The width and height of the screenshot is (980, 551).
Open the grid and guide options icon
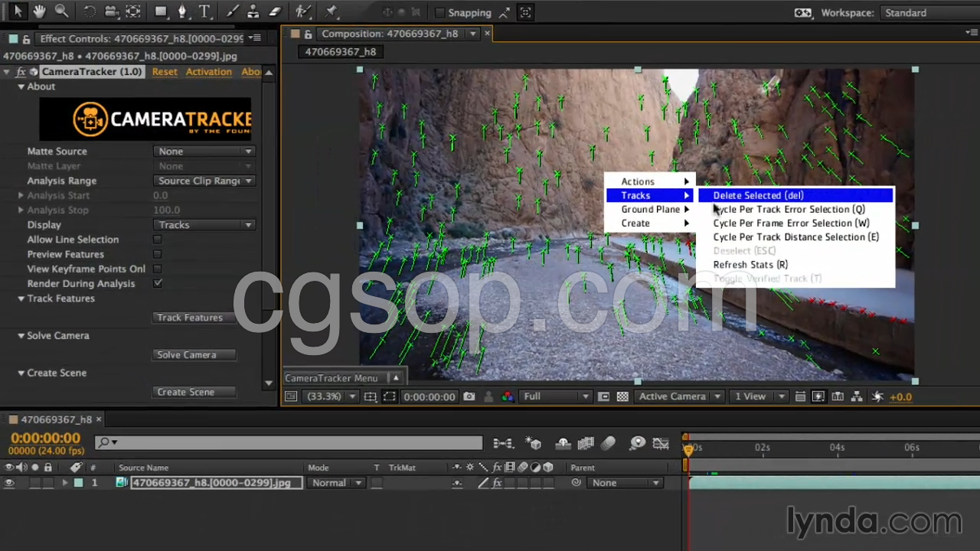371,396
